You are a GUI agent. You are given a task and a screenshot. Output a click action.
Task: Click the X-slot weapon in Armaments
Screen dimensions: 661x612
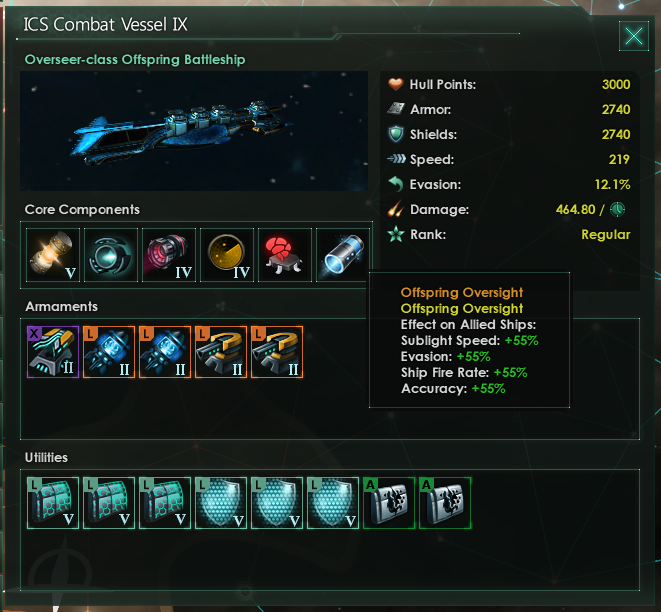pos(53,352)
